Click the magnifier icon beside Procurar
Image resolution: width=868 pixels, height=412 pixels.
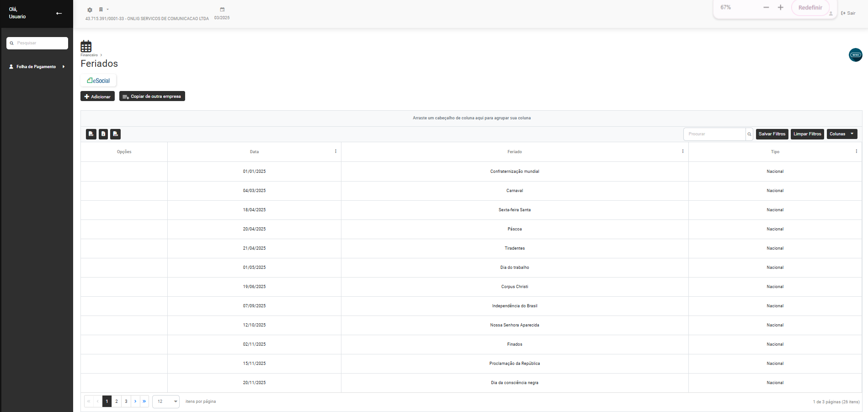[x=749, y=134]
